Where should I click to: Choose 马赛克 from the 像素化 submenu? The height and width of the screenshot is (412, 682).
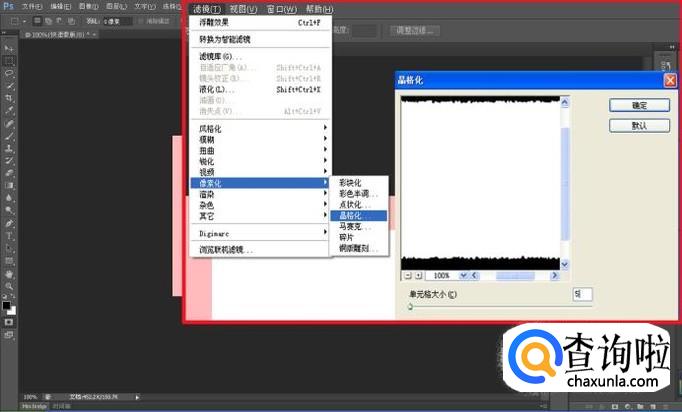[358, 226]
